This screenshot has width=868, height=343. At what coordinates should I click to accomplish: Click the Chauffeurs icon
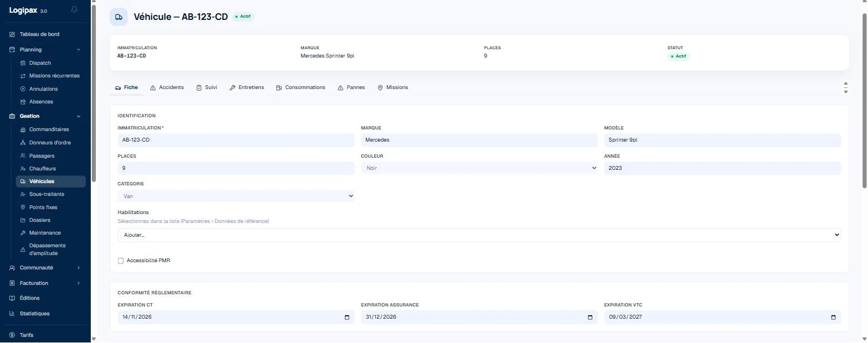click(x=23, y=169)
